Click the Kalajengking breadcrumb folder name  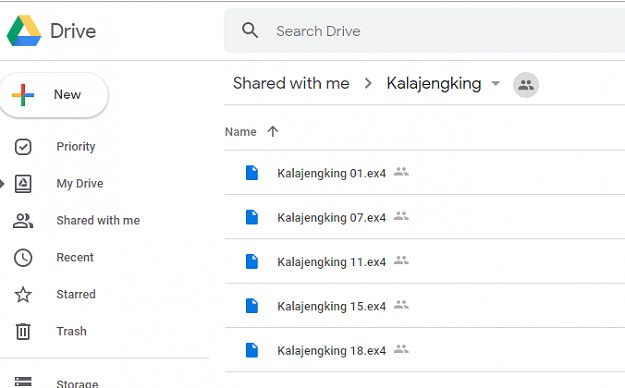[434, 84]
